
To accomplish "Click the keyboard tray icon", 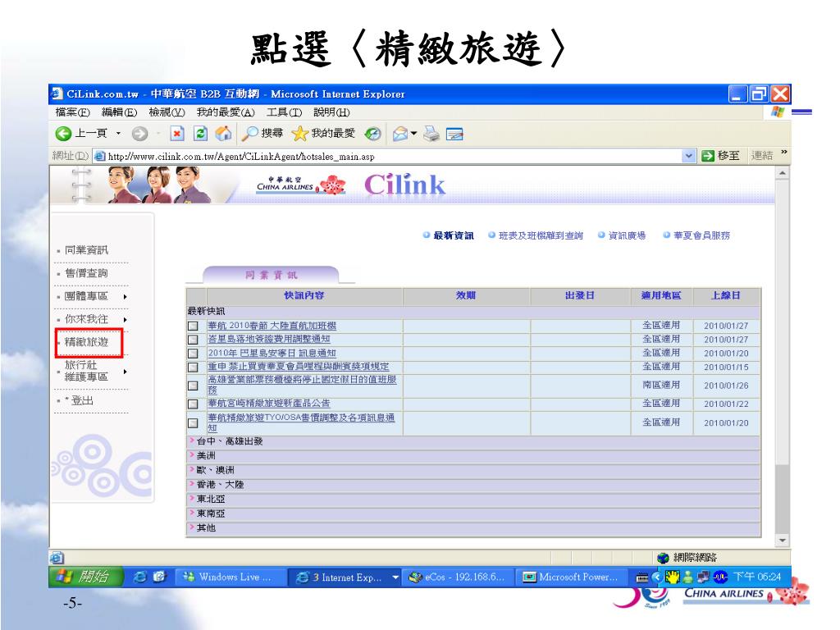I will click(641, 577).
